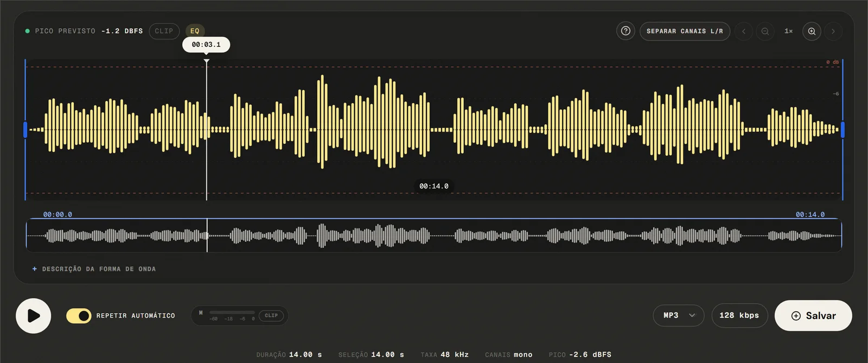Click the plus icon in Salvar button

(x=796, y=316)
